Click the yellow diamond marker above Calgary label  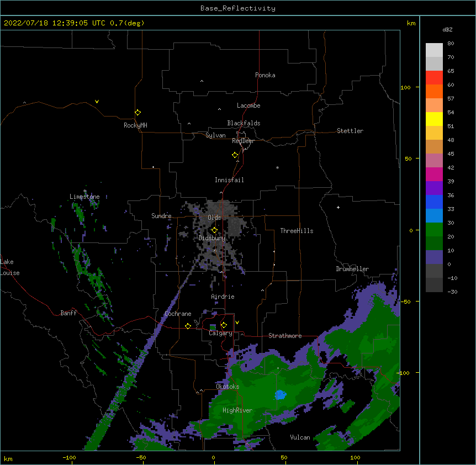coord(224,325)
